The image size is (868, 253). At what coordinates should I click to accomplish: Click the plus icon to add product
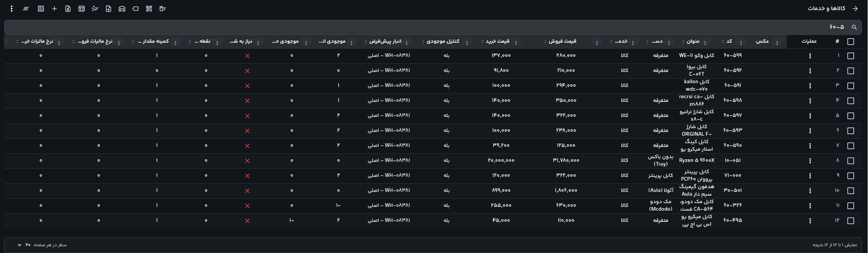54,9
